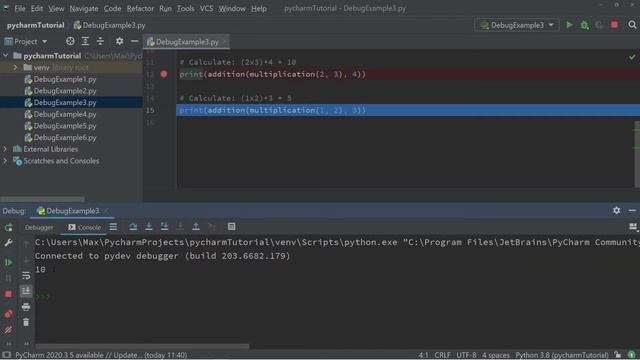640x360 pixels.
Task: Click cursor position 4:1 in status bar
Action: pyautogui.click(x=423, y=355)
